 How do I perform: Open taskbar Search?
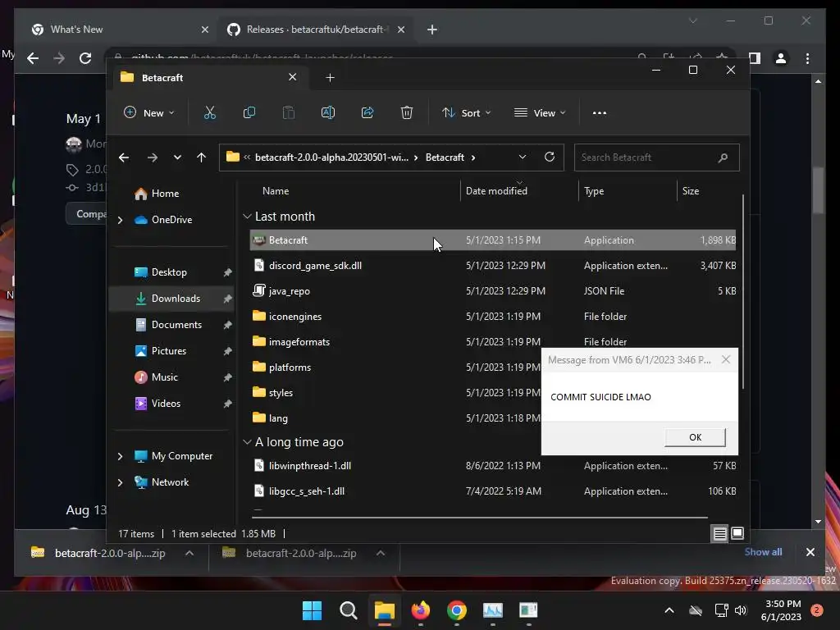[348, 610]
